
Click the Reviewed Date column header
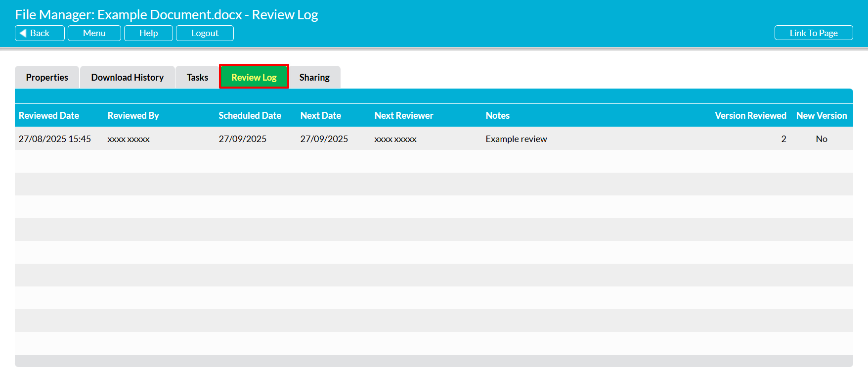(49, 115)
